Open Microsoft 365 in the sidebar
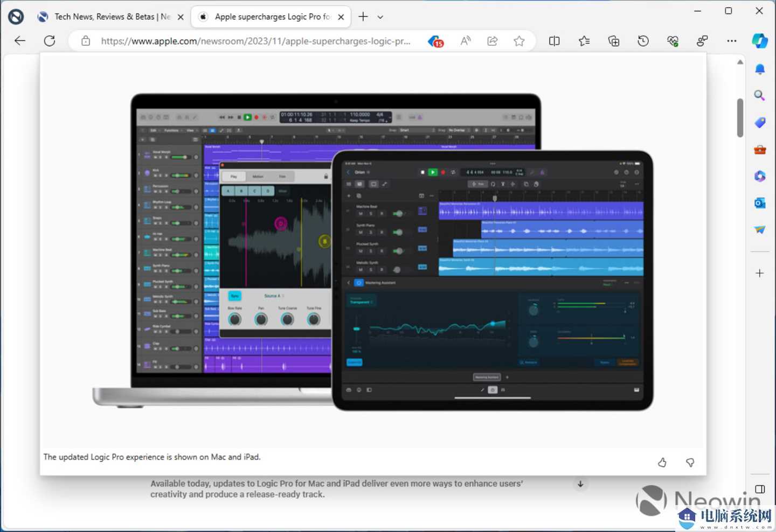 point(760,176)
